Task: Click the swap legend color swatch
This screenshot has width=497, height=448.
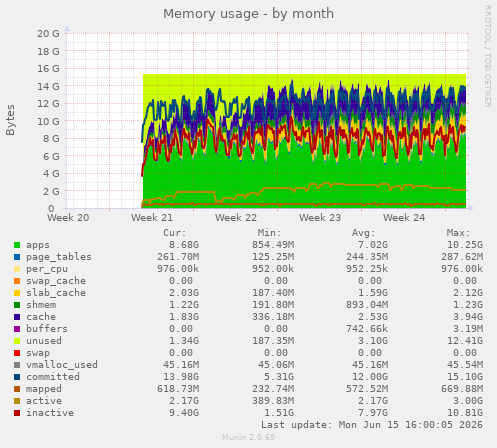Action: coord(17,353)
